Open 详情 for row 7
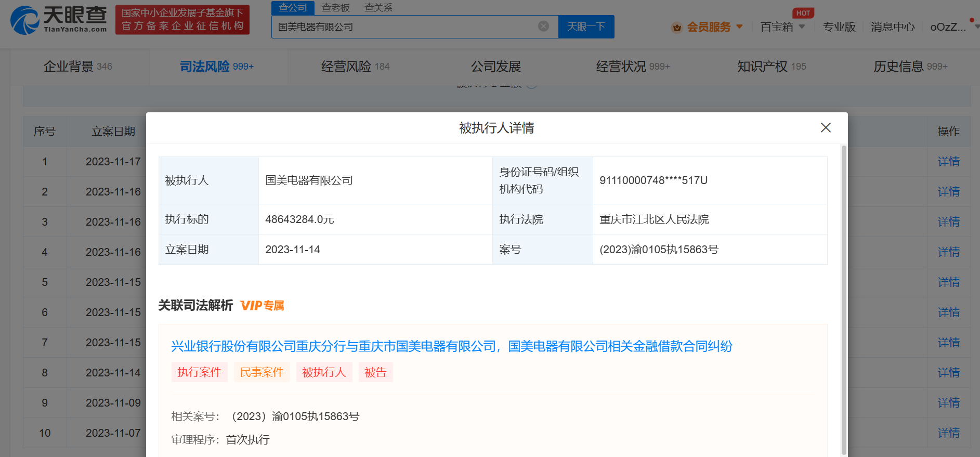The height and width of the screenshot is (457, 980). (948, 343)
